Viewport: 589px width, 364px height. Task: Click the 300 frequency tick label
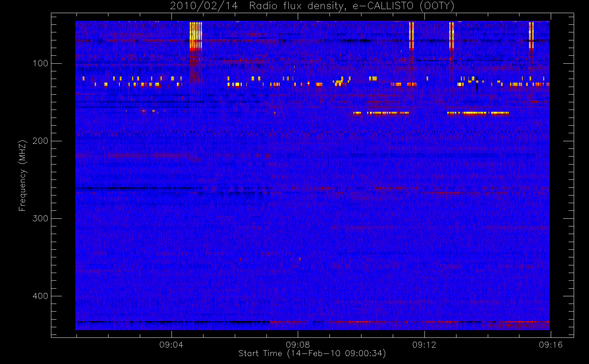tap(40, 218)
